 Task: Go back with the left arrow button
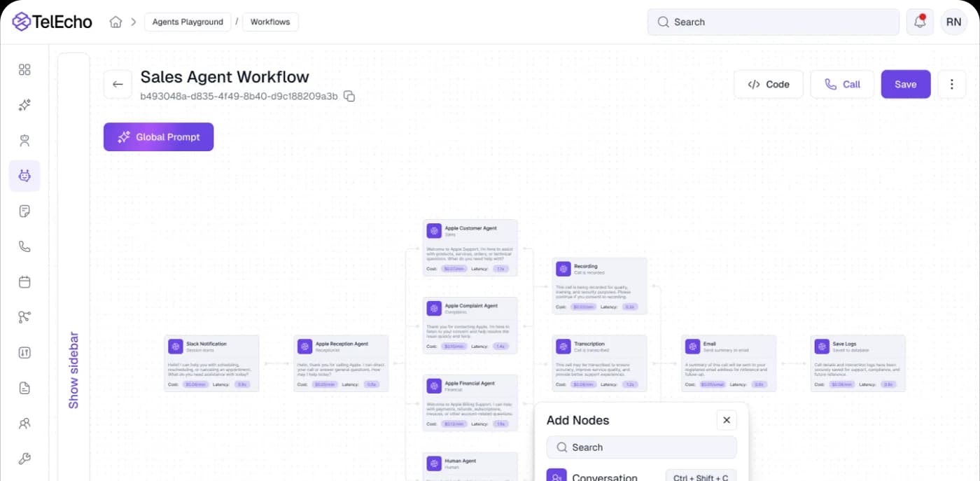(x=118, y=84)
